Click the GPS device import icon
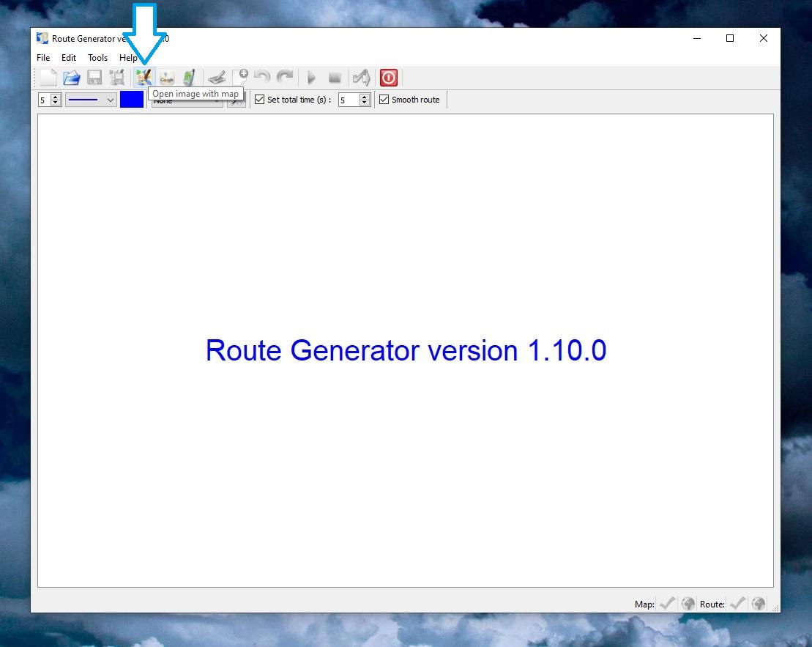Image resolution: width=812 pixels, height=647 pixels. click(x=189, y=78)
